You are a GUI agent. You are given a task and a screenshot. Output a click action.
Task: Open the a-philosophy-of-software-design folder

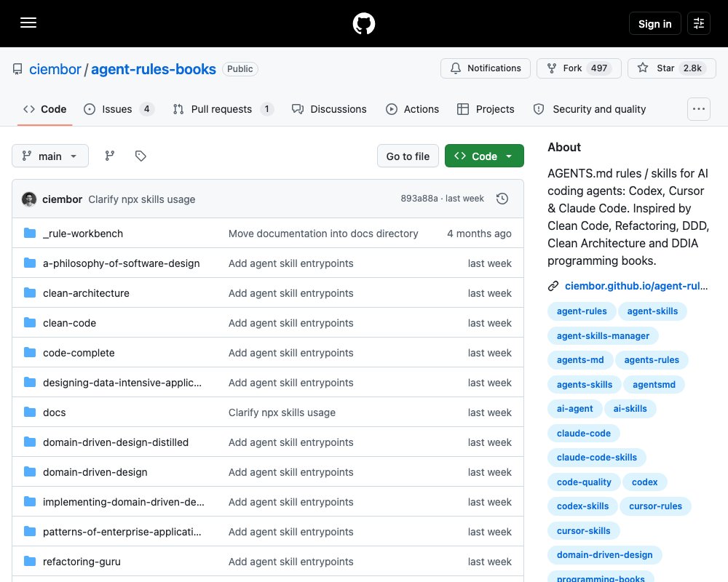pyautogui.click(x=121, y=263)
